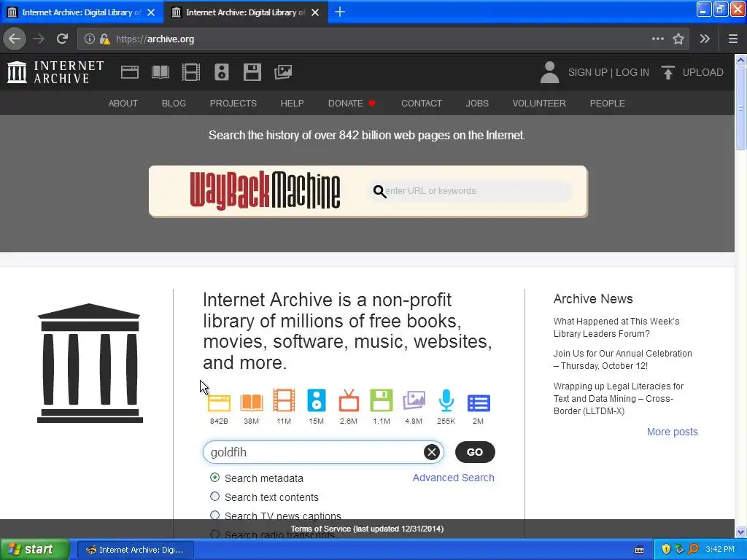747x560 pixels.
Task: Click the user avatar icon
Action: coord(549,72)
